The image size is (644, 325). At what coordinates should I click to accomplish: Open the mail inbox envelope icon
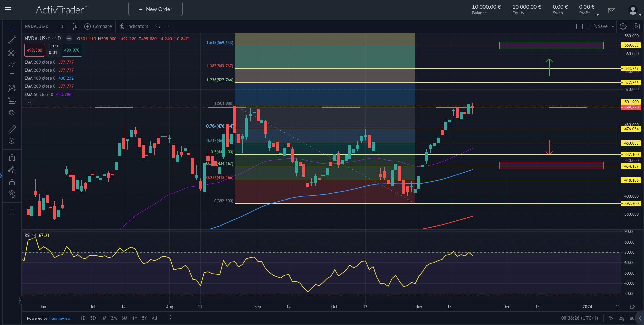612,11
